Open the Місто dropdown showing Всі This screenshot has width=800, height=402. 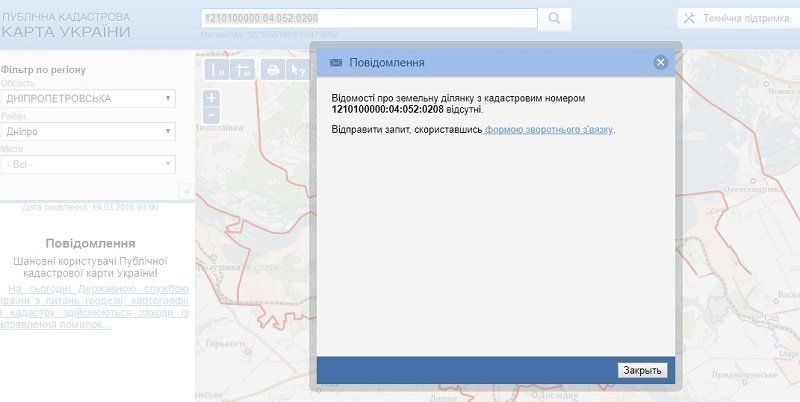pos(88,164)
